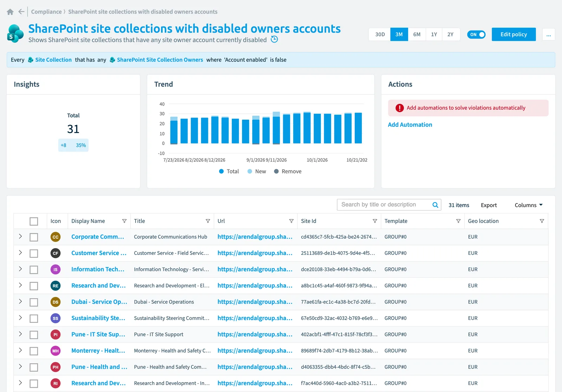Open the Columns dropdown

(x=529, y=205)
